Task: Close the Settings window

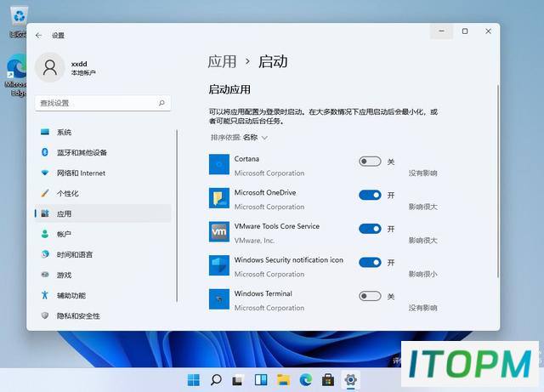Action: 488,31
